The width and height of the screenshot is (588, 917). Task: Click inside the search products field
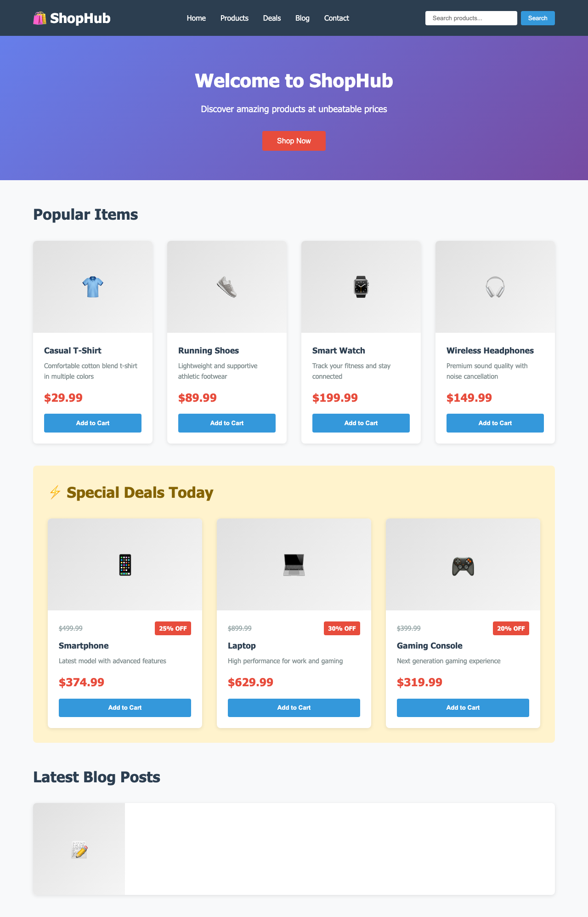(x=470, y=18)
